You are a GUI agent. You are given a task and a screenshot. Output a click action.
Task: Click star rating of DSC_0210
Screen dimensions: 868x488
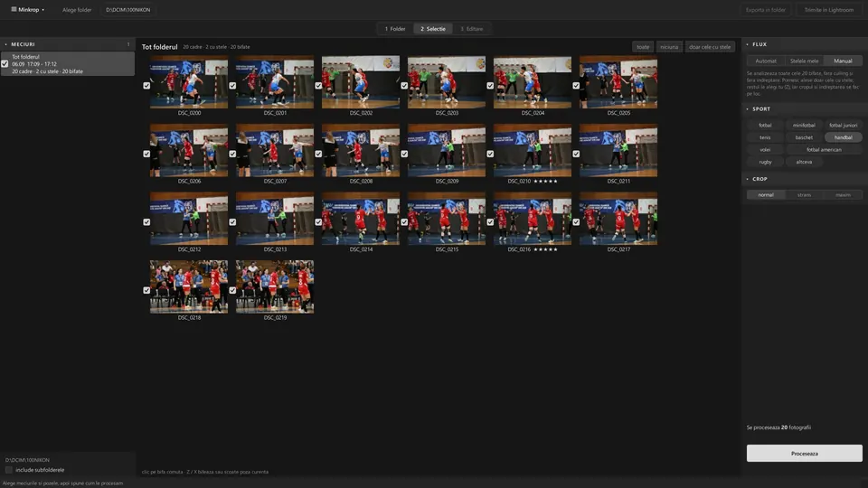545,181
